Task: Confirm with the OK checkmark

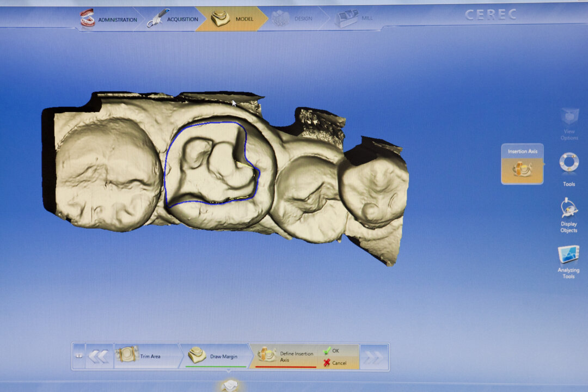Action: click(332, 351)
